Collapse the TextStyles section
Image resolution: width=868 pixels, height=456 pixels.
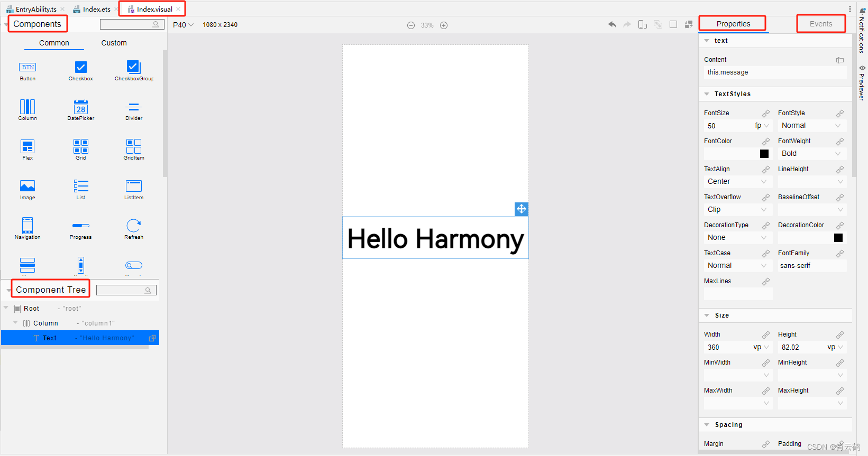click(x=707, y=94)
